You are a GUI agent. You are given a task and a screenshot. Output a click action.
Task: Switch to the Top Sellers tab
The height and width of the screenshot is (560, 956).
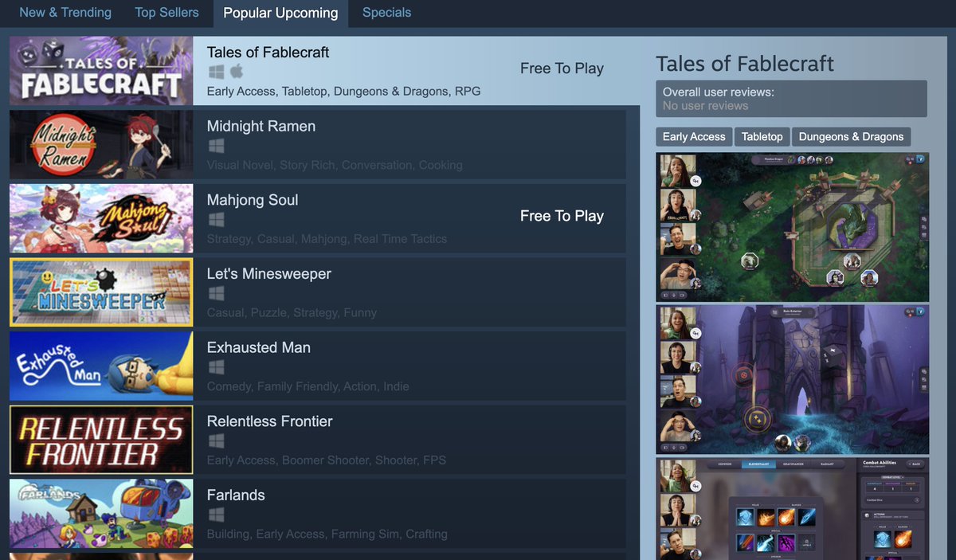(167, 13)
